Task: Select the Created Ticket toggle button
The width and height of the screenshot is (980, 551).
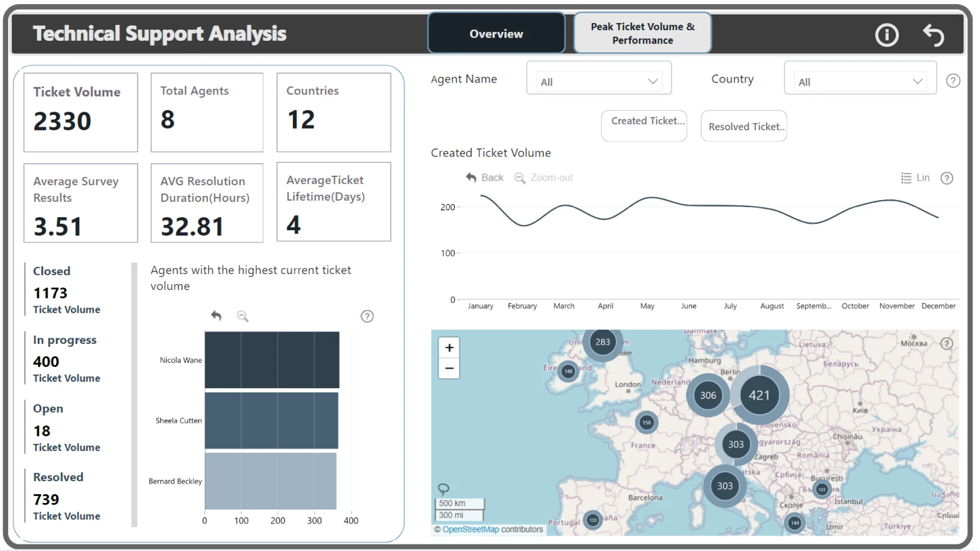Action: click(x=644, y=126)
